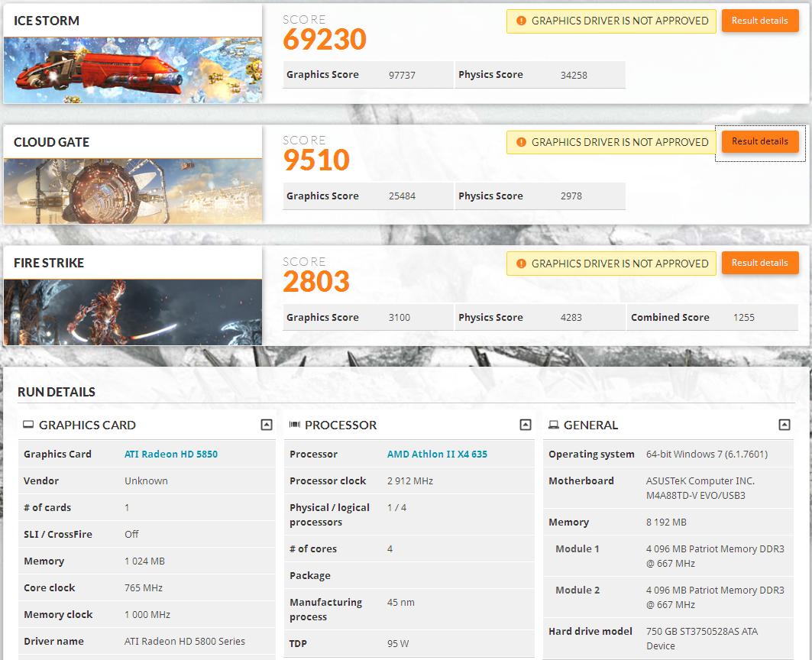Image resolution: width=812 pixels, height=660 pixels.
Task: Click the Package row label
Action: coord(309,575)
